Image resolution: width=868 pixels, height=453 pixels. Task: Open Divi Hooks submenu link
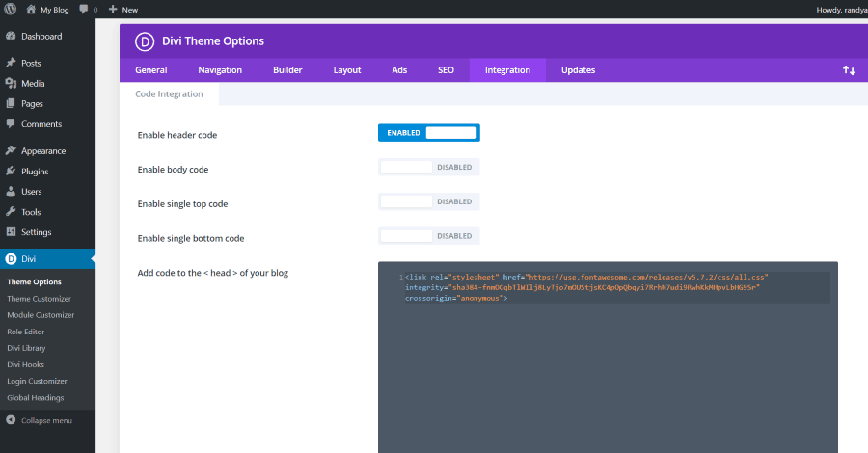click(x=25, y=364)
